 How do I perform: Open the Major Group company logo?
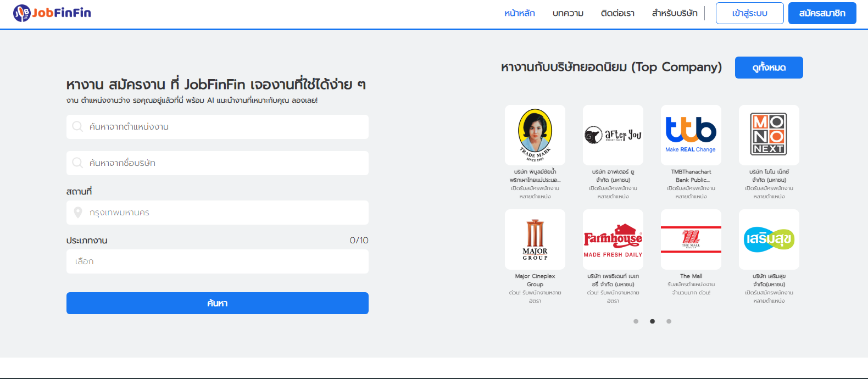pos(535,239)
